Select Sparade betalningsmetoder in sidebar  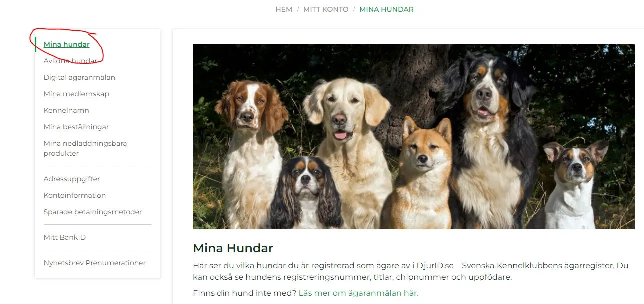93,212
